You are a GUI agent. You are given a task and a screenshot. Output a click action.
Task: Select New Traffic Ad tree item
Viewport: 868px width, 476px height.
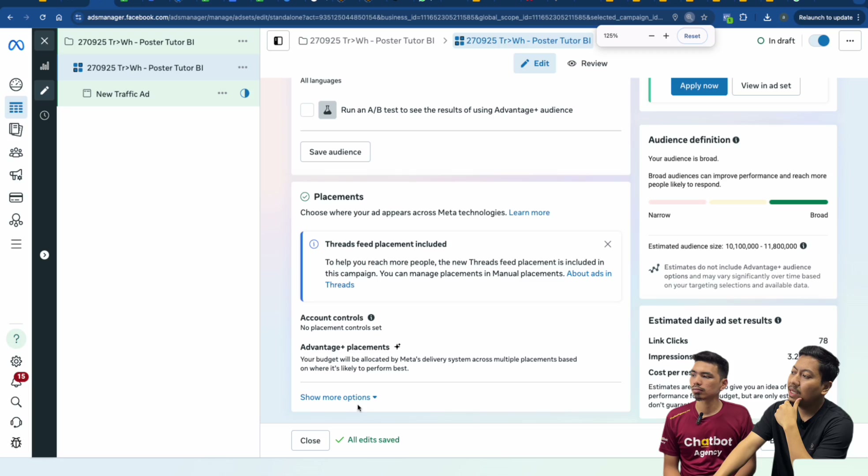pos(123,94)
